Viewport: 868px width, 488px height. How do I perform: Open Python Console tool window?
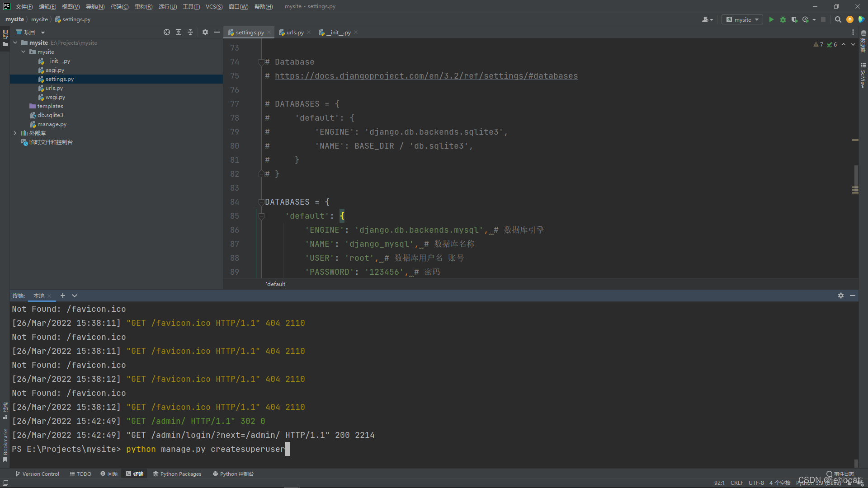(x=233, y=474)
